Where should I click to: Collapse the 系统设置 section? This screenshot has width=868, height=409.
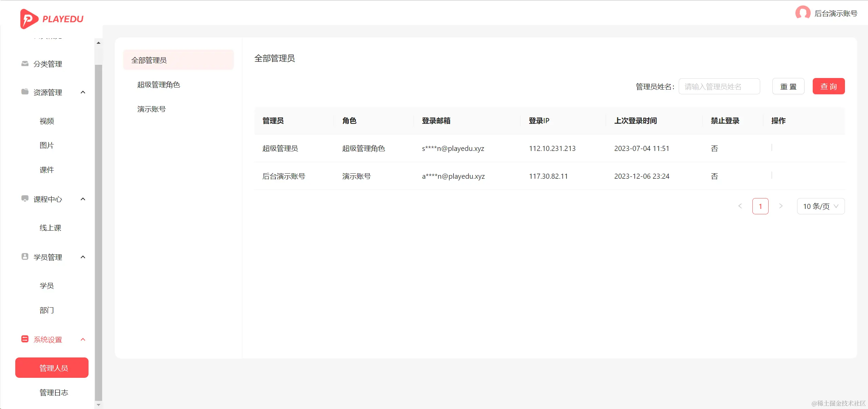click(x=83, y=339)
